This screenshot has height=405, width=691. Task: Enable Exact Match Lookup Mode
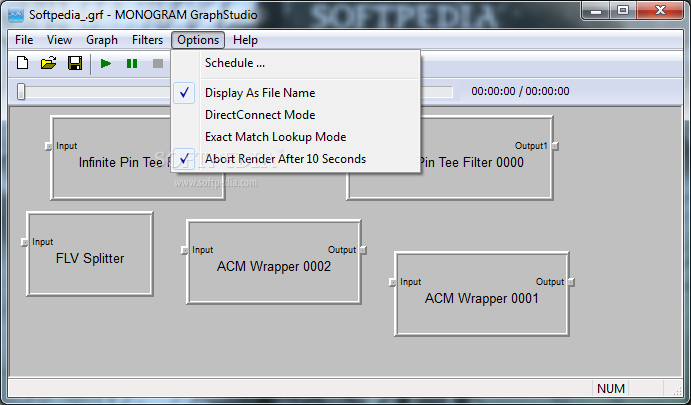tap(296, 137)
